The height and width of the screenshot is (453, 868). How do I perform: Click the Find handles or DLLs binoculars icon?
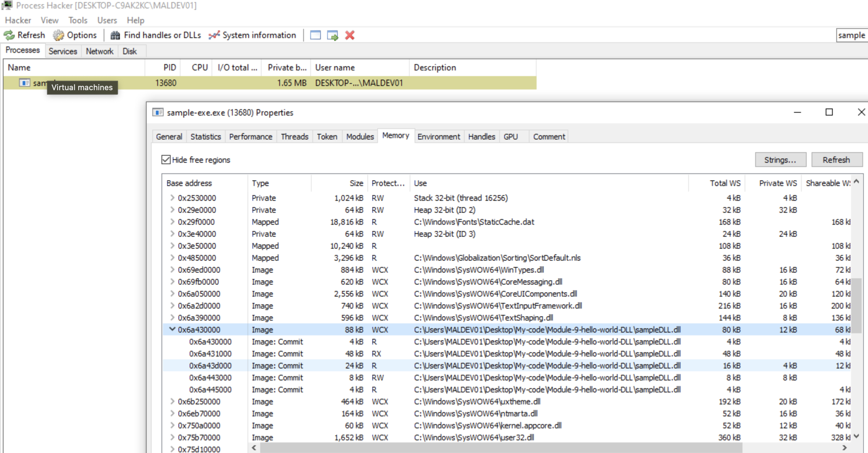(x=115, y=35)
